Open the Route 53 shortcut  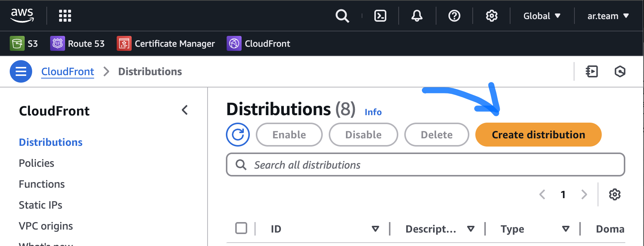(x=78, y=44)
